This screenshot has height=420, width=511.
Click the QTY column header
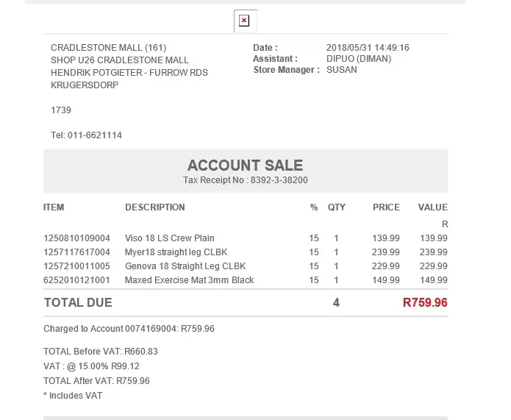(336, 207)
